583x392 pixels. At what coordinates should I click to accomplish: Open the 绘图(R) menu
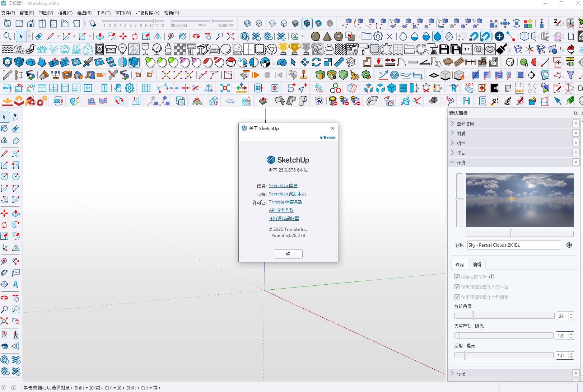[84, 13]
